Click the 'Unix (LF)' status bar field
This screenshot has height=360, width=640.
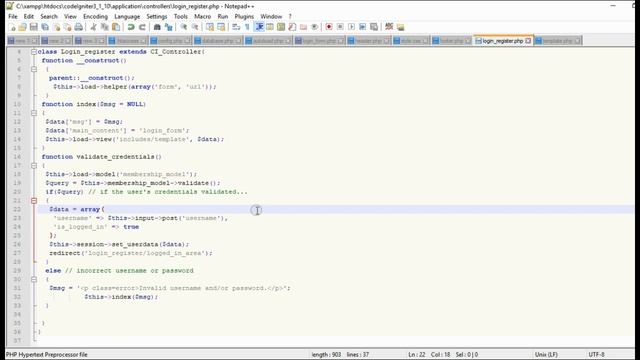click(546, 355)
